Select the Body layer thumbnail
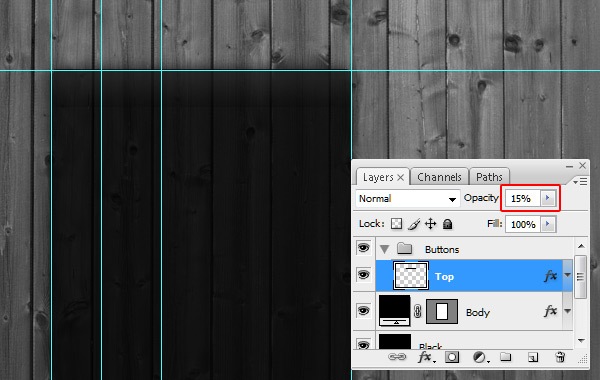Image resolution: width=600 pixels, height=380 pixels. (x=395, y=311)
